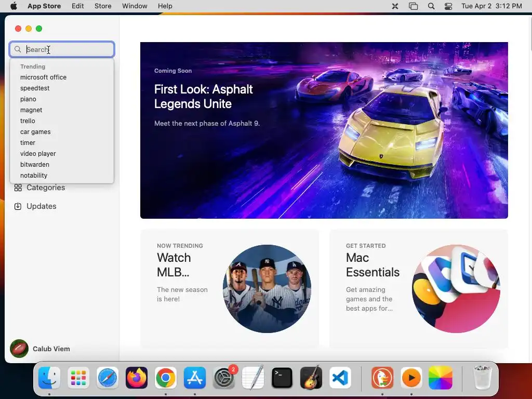Open DuckDuckGo browser from the Dock

pos(382,378)
